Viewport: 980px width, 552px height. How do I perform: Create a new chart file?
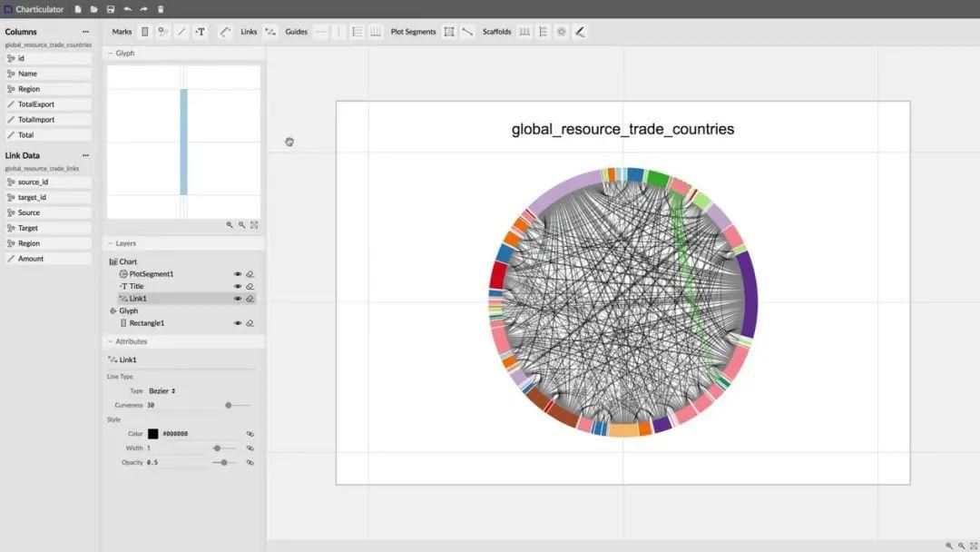click(x=77, y=9)
